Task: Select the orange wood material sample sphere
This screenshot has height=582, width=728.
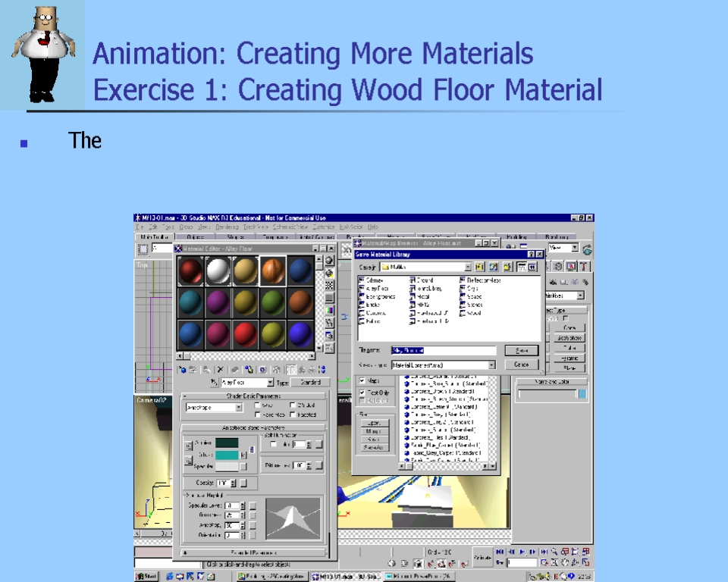Action: [273, 271]
